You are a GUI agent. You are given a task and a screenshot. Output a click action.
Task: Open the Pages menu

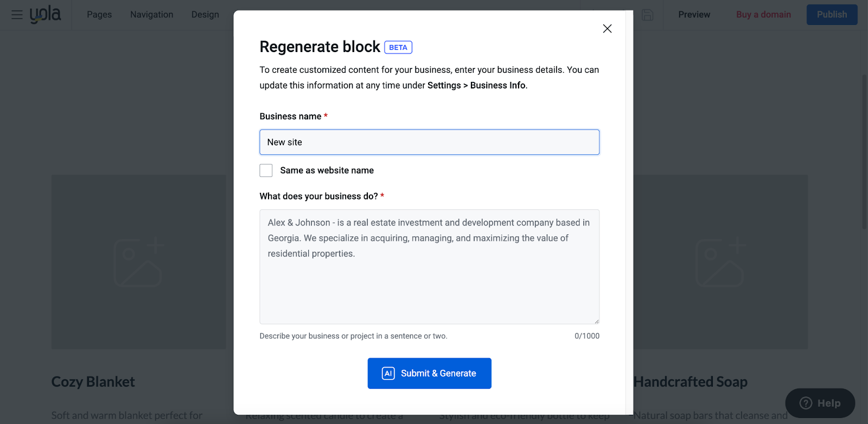99,15
